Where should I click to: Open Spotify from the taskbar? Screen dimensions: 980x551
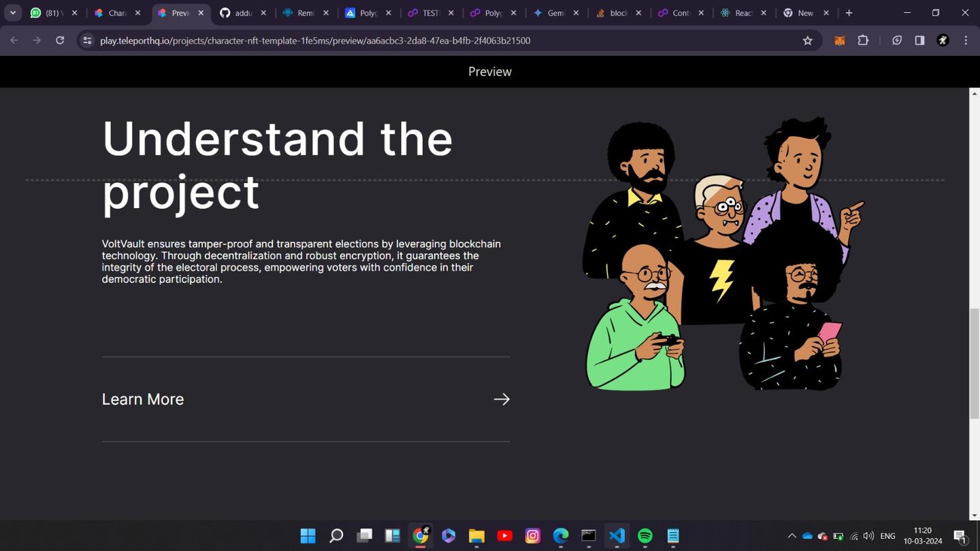coord(645,536)
